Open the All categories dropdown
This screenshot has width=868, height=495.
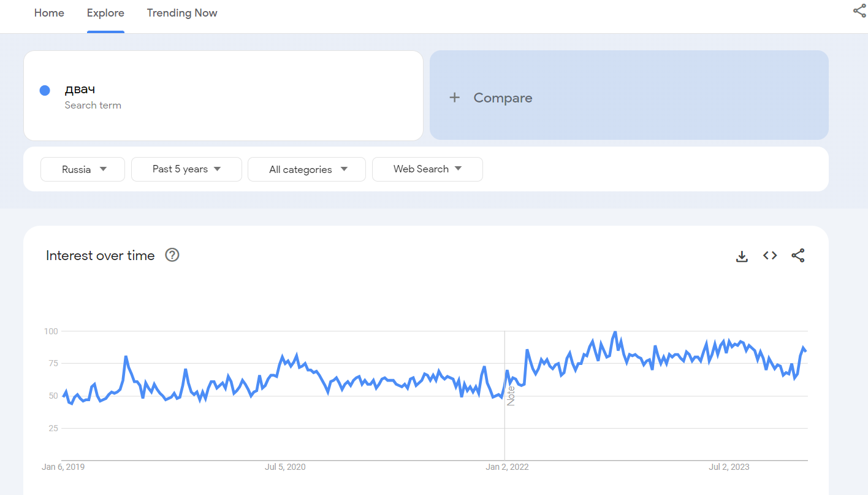pos(306,169)
